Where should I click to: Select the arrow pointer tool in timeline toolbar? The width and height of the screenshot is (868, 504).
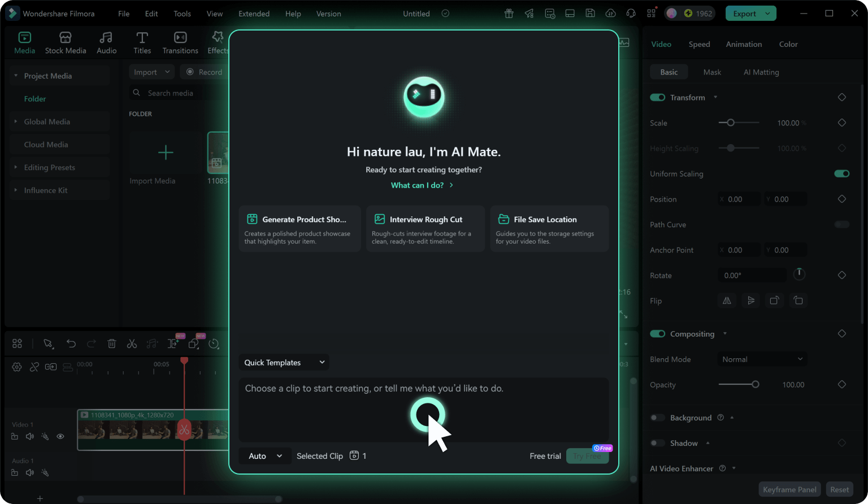49,344
